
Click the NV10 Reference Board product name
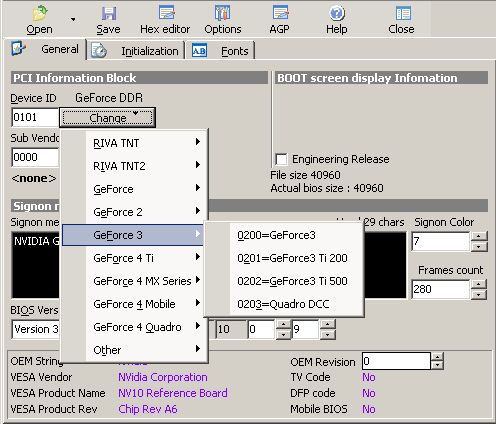[x=173, y=393]
